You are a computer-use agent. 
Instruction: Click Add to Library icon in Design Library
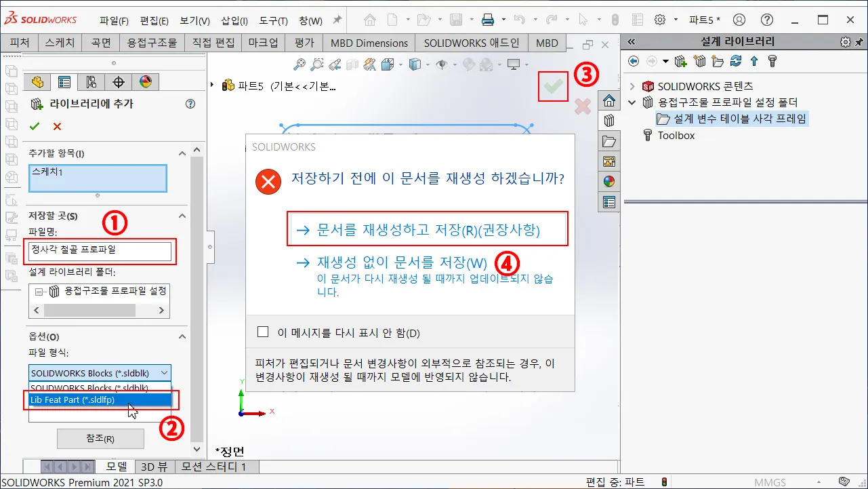coord(681,61)
